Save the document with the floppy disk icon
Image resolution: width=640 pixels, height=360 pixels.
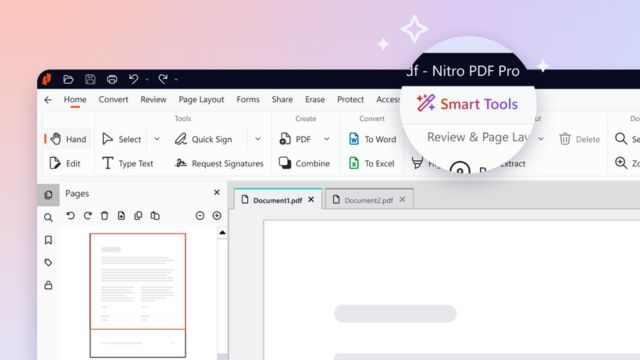[90, 79]
